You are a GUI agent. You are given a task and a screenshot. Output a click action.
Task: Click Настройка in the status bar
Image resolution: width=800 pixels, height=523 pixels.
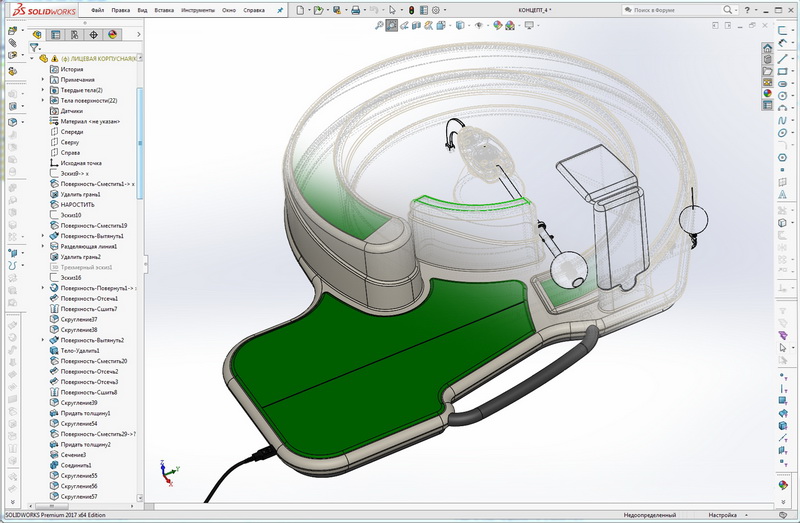(x=723, y=514)
